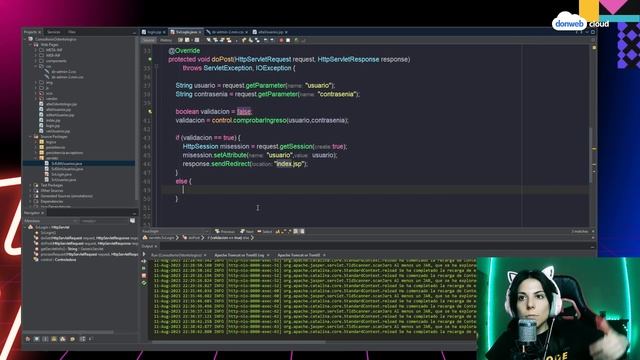Click the Last Edit location toolbar icon
Image resolution: width=640 pixels, height=360 pixels.
point(180,40)
